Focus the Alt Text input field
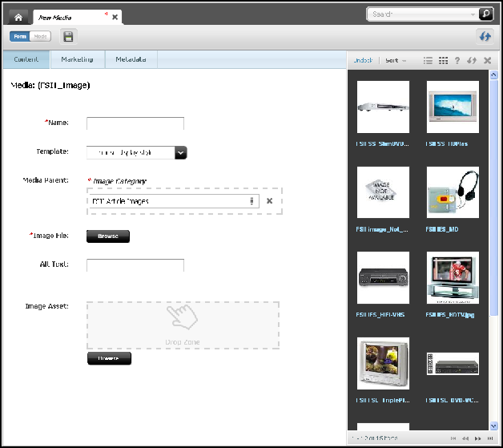 pyautogui.click(x=135, y=265)
